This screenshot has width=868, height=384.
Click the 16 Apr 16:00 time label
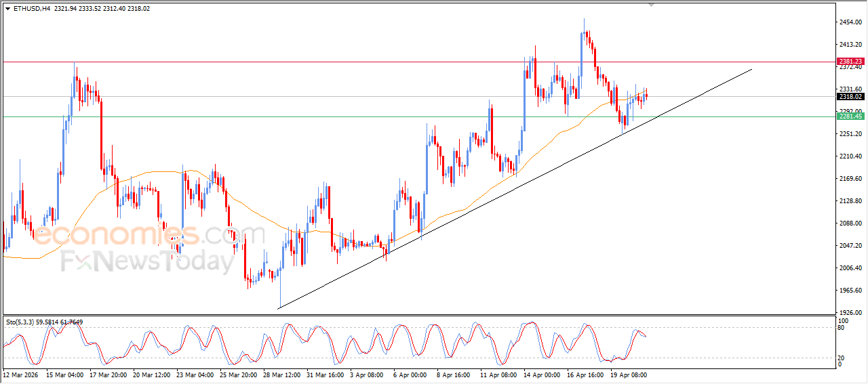click(586, 374)
